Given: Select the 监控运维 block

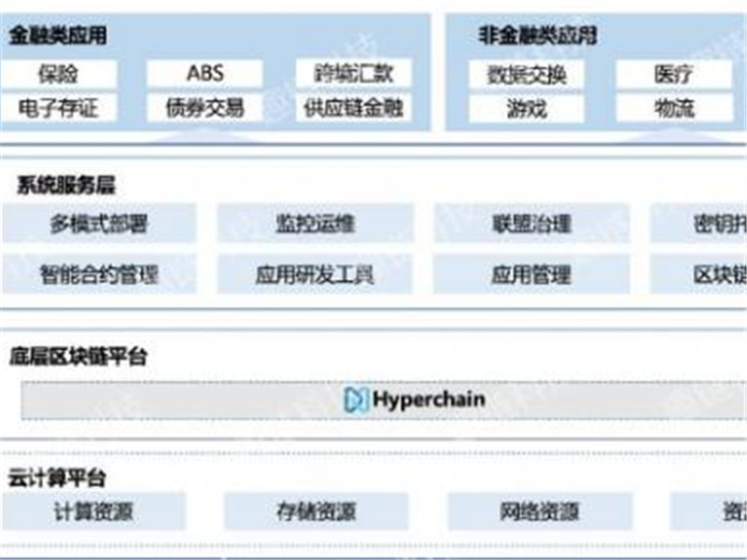Looking at the screenshot, I should (x=316, y=223).
